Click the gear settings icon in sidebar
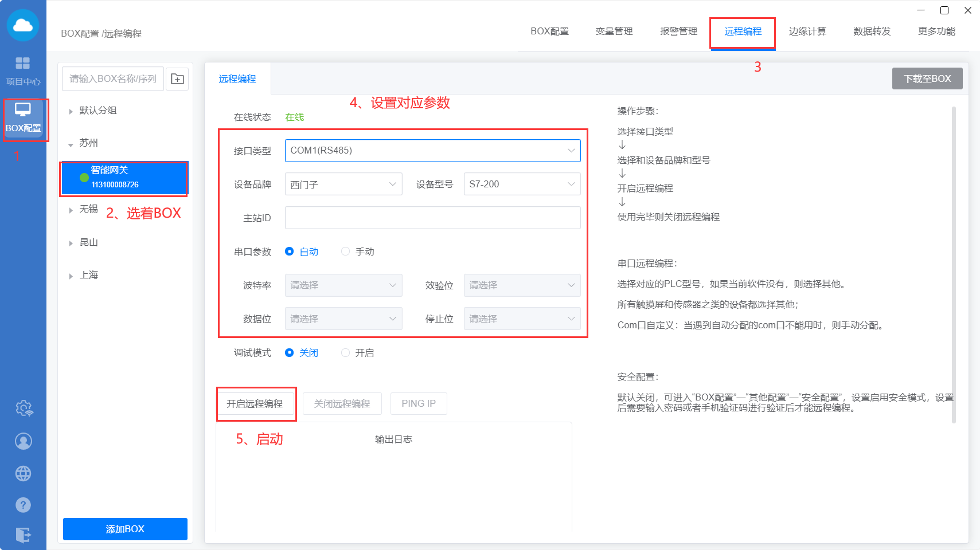The image size is (980, 550). coord(24,408)
